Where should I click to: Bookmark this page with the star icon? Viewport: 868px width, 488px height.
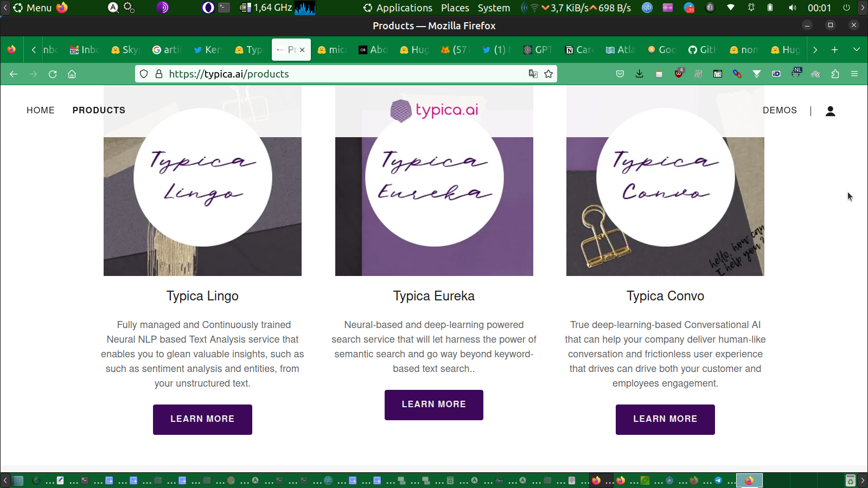[548, 74]
